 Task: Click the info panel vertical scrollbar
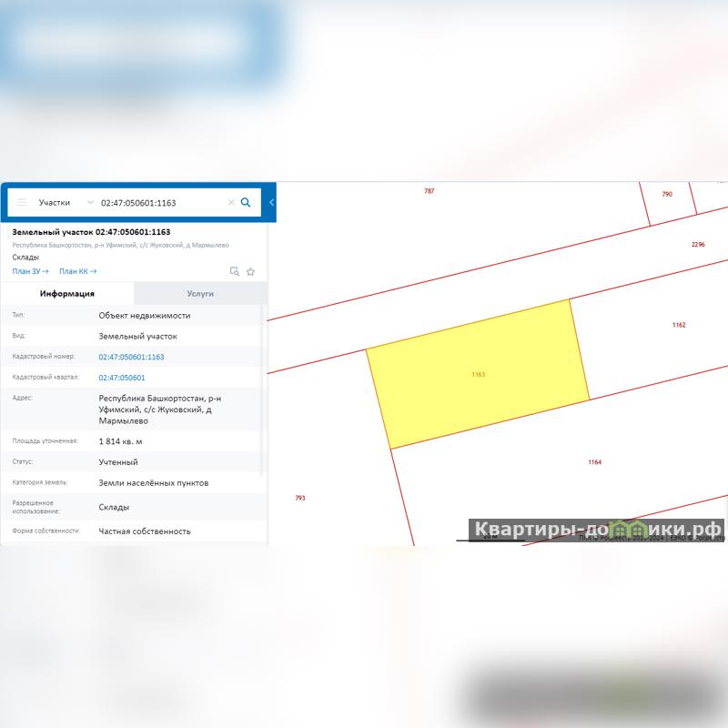(265, 391)
